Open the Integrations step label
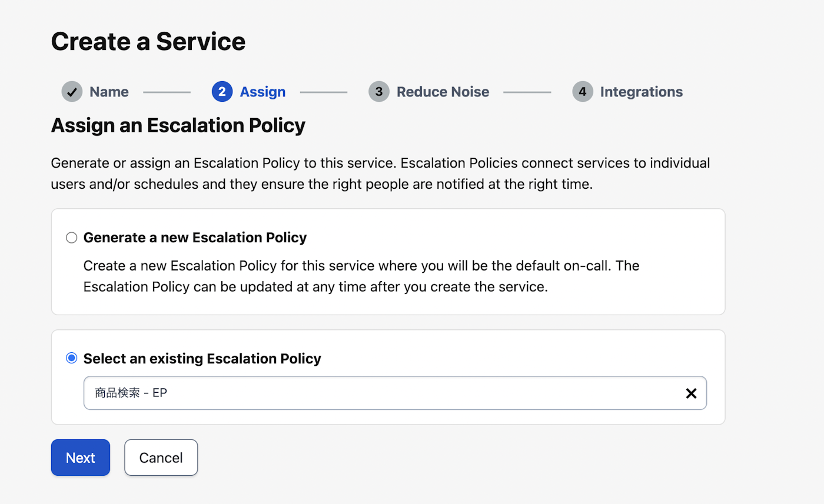Screen dimensions: 824x504 (641, 92)
